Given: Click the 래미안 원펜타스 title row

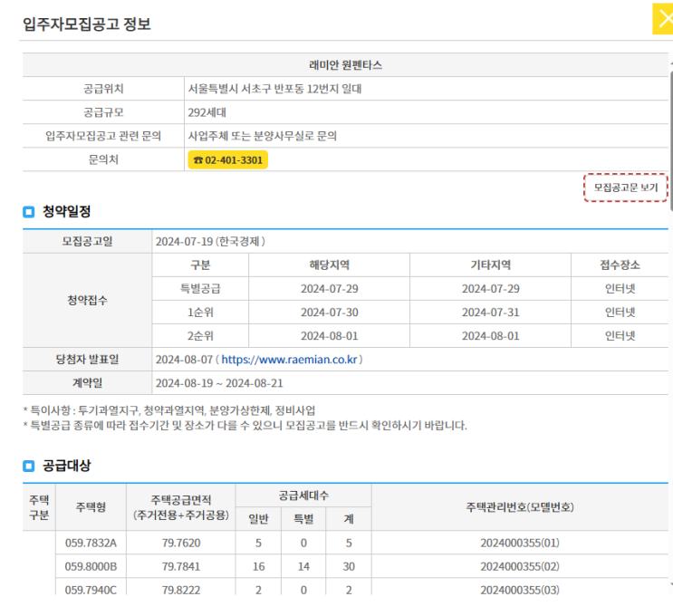Looking at the screenshot, I should tap(345, 65).
